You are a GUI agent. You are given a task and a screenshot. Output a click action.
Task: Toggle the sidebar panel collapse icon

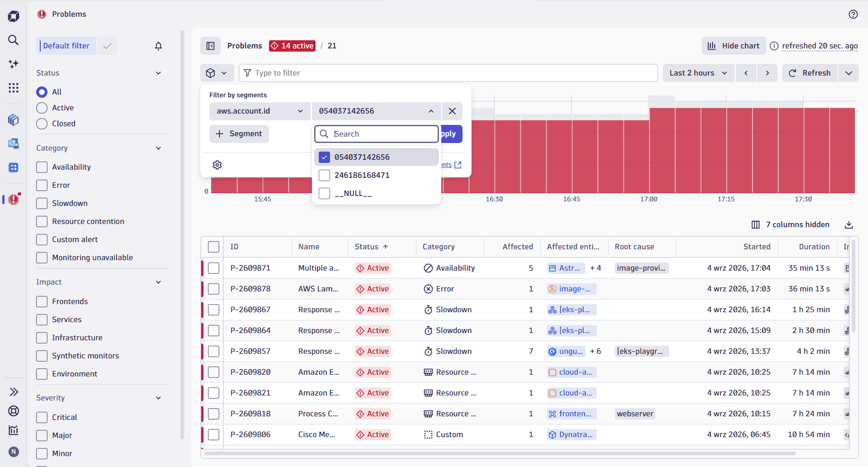[x=210, y=46]
